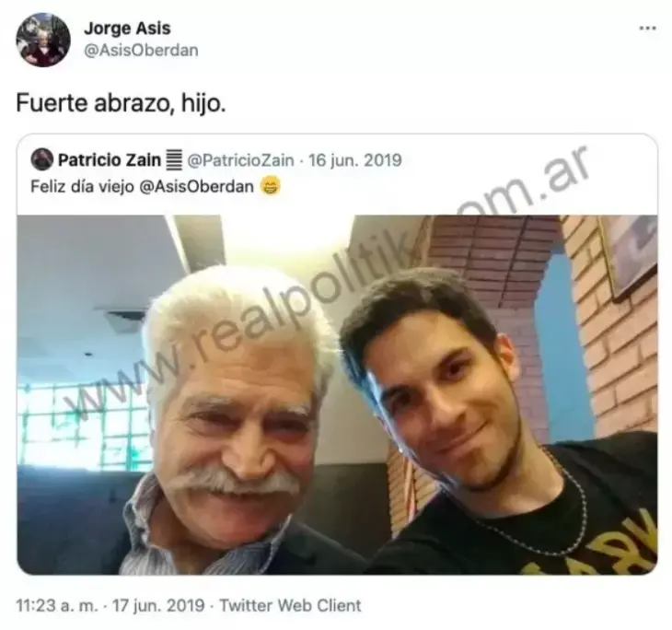
Task: Click the 11:23 a. m. tweet time
Action: pyautogui.click(x=57, y=605)
